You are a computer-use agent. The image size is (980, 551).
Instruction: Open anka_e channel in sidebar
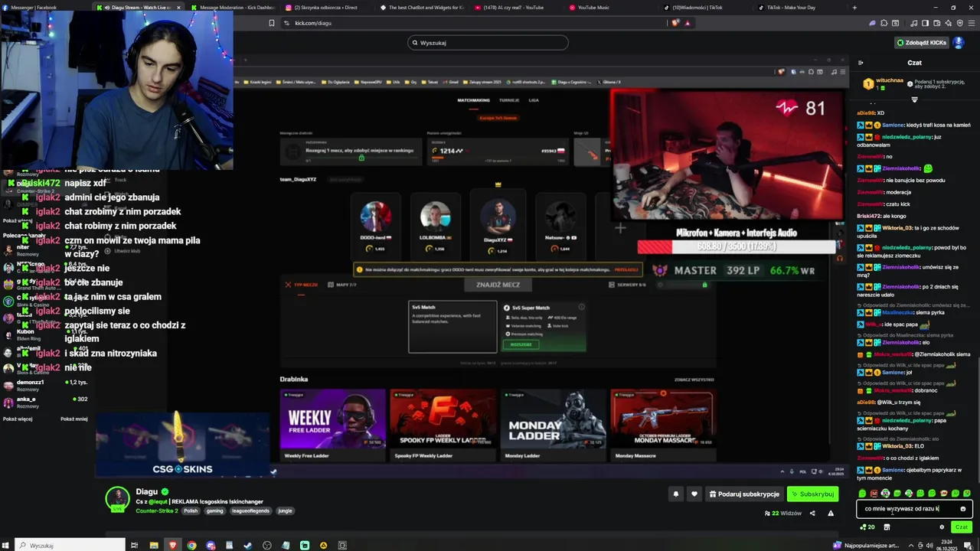click(x=46, y=402)
